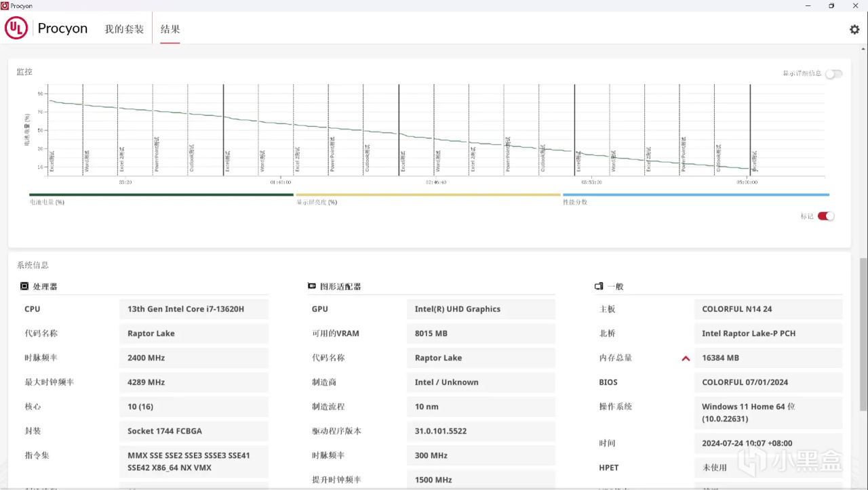The height and width of the screenshot is (490, 868).
Task: Click the 制造流程 row label
Action: [328, 407]
